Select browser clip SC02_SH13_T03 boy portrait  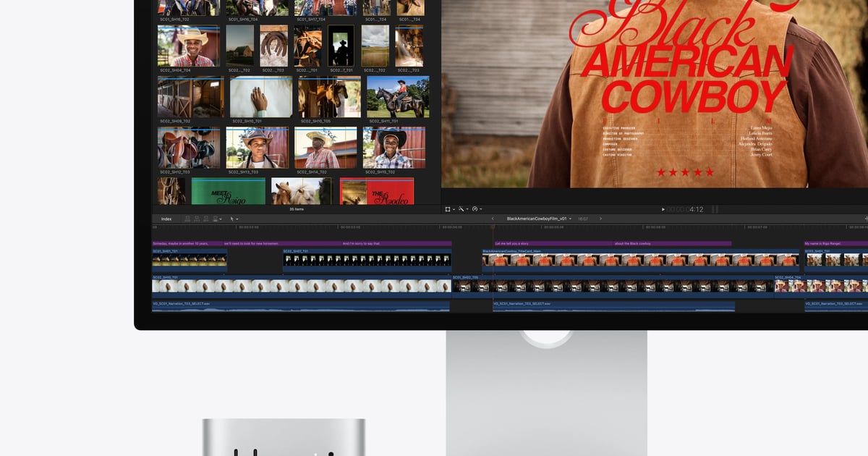[258, 148]
